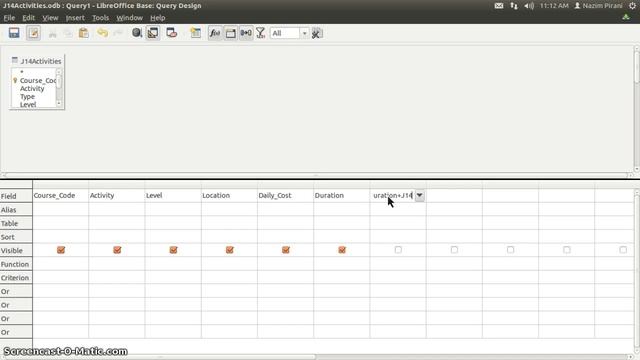
Task: Uncheck Visible for Level column
Action: (173, 250)
